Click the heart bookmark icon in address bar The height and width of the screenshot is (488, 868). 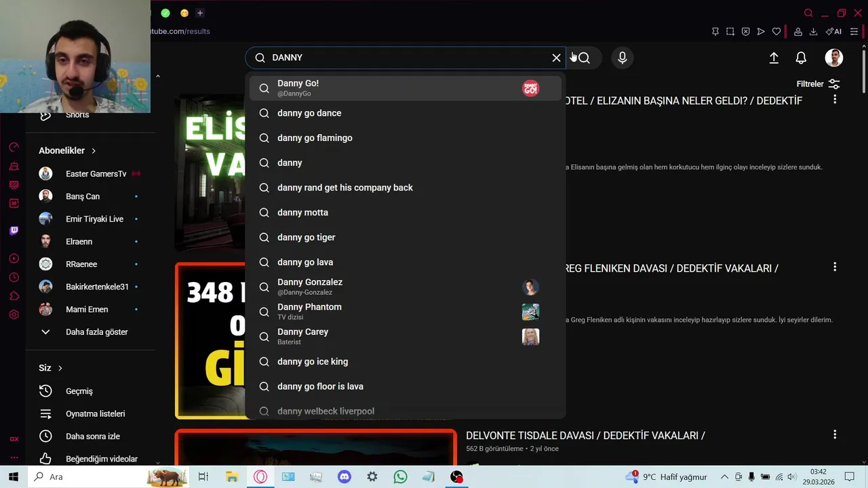776,31
